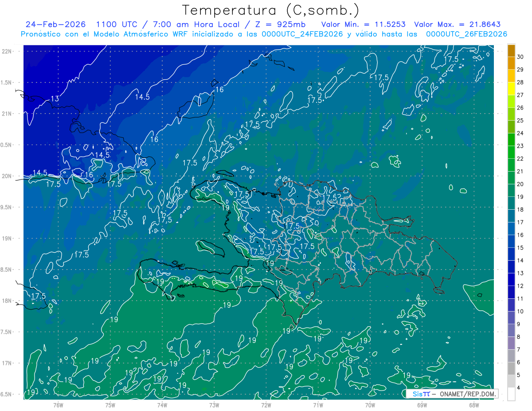This screenshot has width=532, height=411.
Task: Click the "69W" longitude axis label
Action: tap(422, 405)
